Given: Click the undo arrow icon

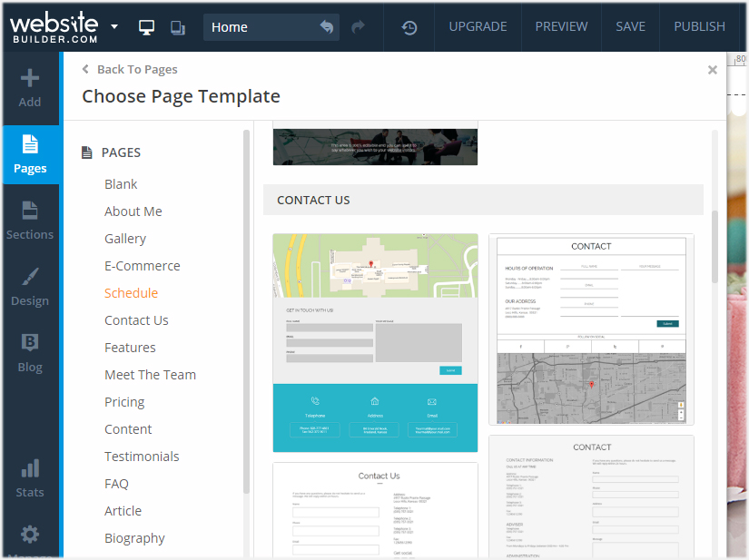Looking at the screenshot, I should point(327,26).
